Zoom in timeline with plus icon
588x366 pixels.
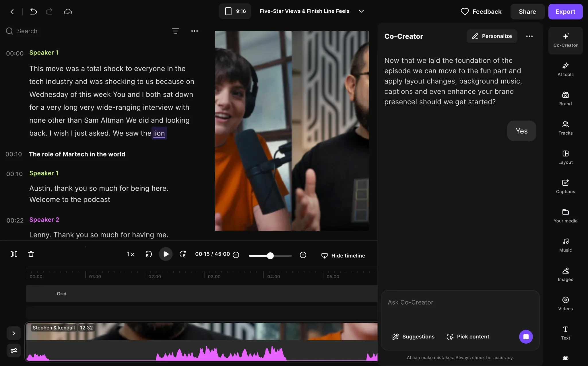point(303,255)
